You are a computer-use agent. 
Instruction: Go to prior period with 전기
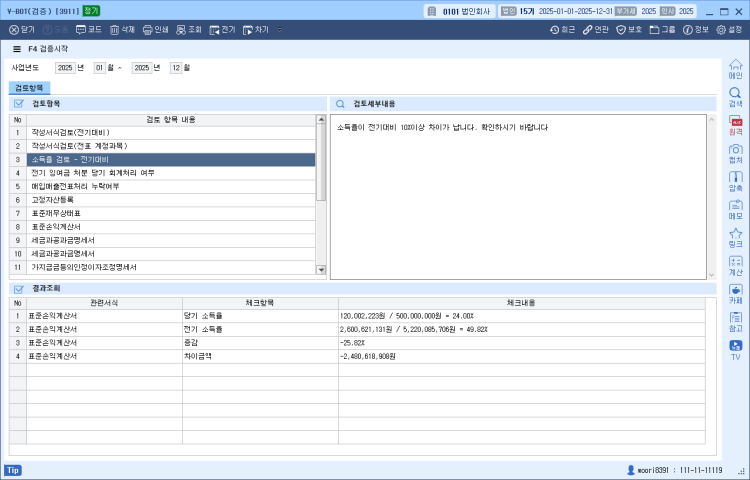point(222,30)
